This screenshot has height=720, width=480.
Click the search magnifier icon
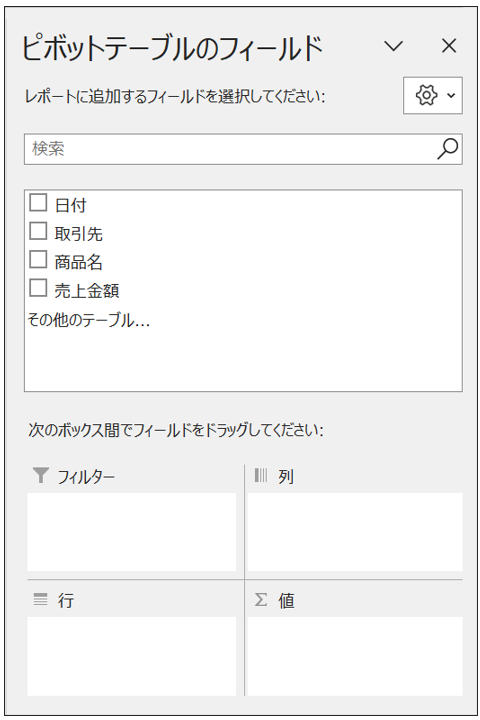[447, 149]
